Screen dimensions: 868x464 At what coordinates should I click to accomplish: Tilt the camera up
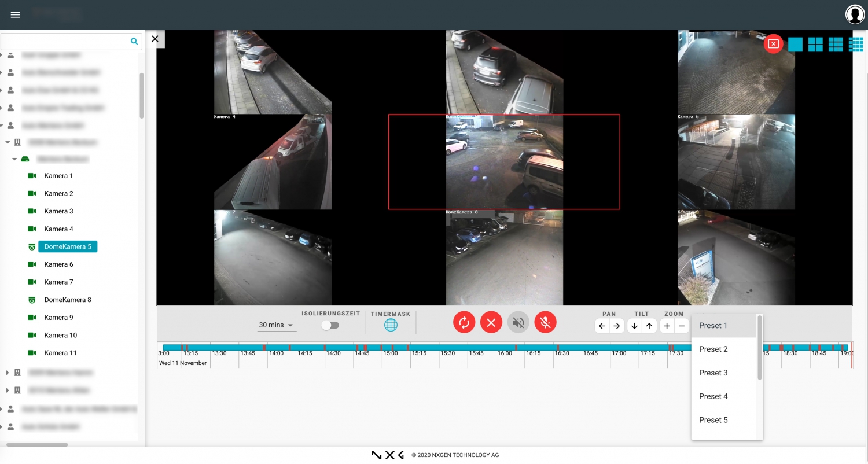(x=649, y=326)
